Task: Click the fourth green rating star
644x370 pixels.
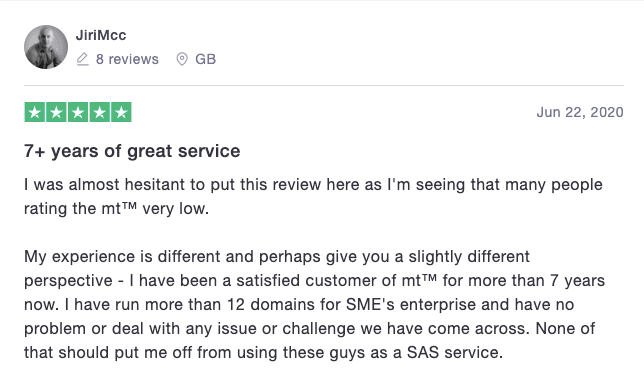Action: pyautogui.click(x=99, y=112)
